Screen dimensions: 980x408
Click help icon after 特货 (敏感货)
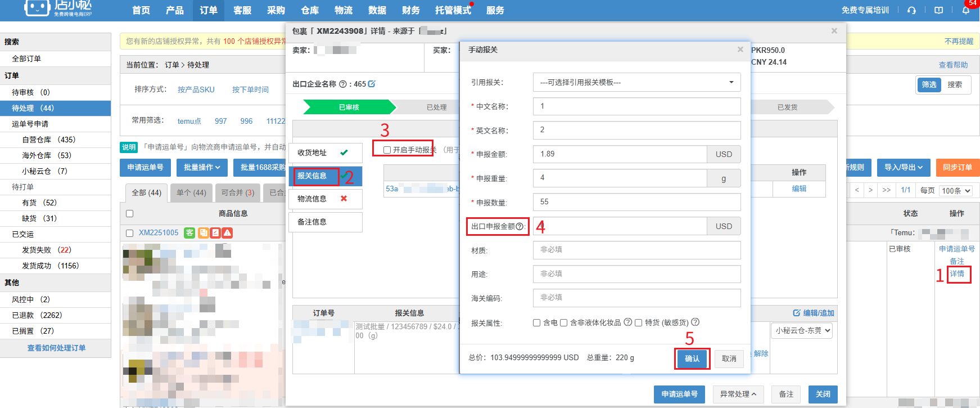(695, 322)
